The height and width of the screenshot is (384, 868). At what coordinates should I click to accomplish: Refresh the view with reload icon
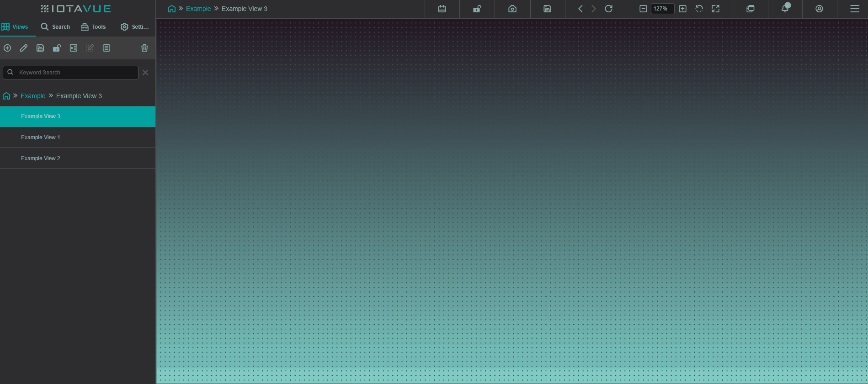click(608, 9)
